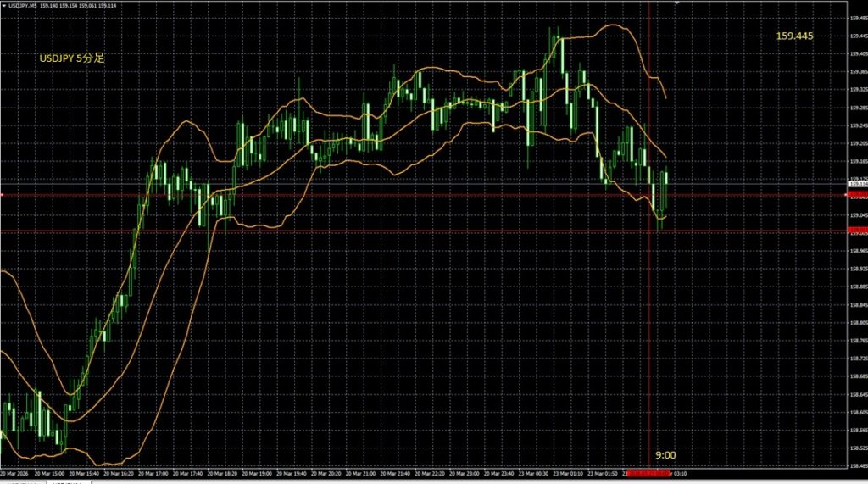Click the 20 Mar 2026 date label
Image resolution: width=868 pixels, height=484 pixels.
point(14,474)
